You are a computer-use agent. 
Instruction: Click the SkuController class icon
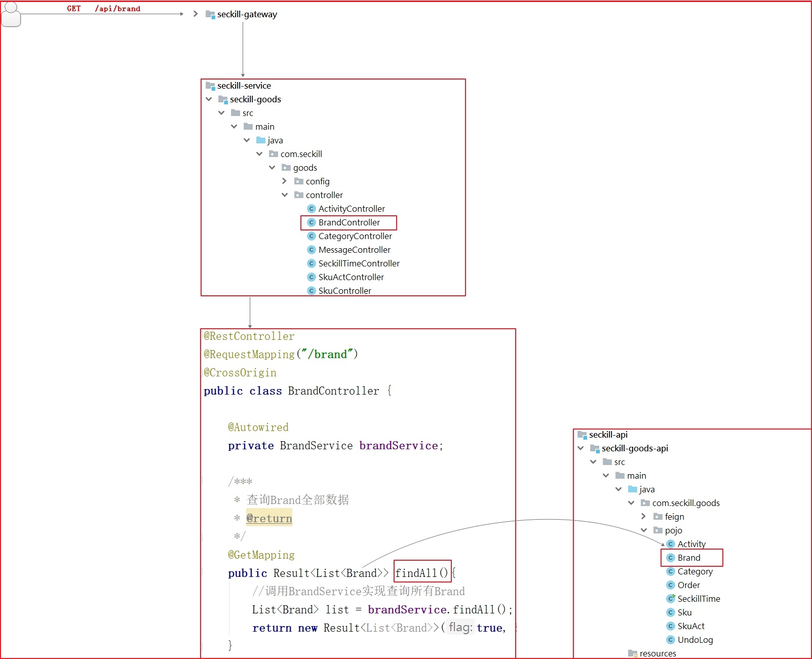(312, 291)
